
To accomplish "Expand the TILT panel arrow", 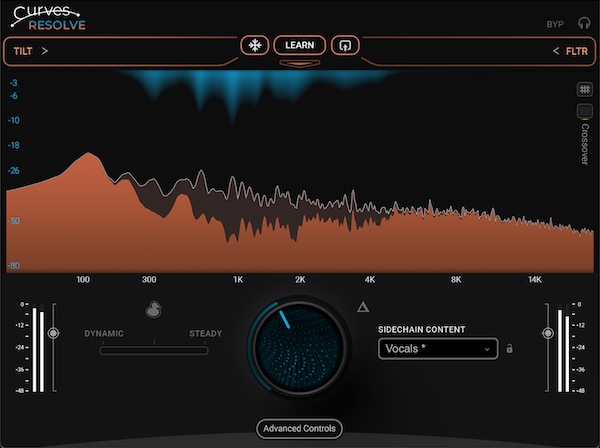I will [x=45, y=50].
